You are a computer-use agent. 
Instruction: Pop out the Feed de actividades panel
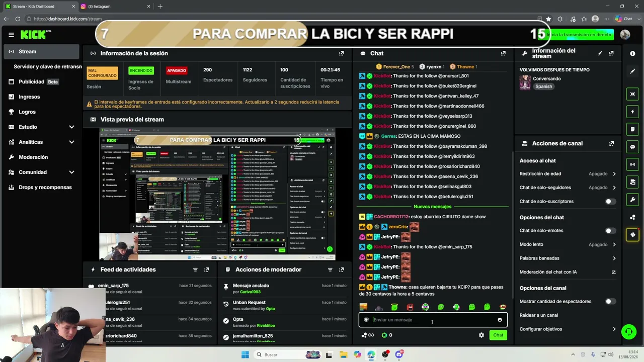point(206,269)
